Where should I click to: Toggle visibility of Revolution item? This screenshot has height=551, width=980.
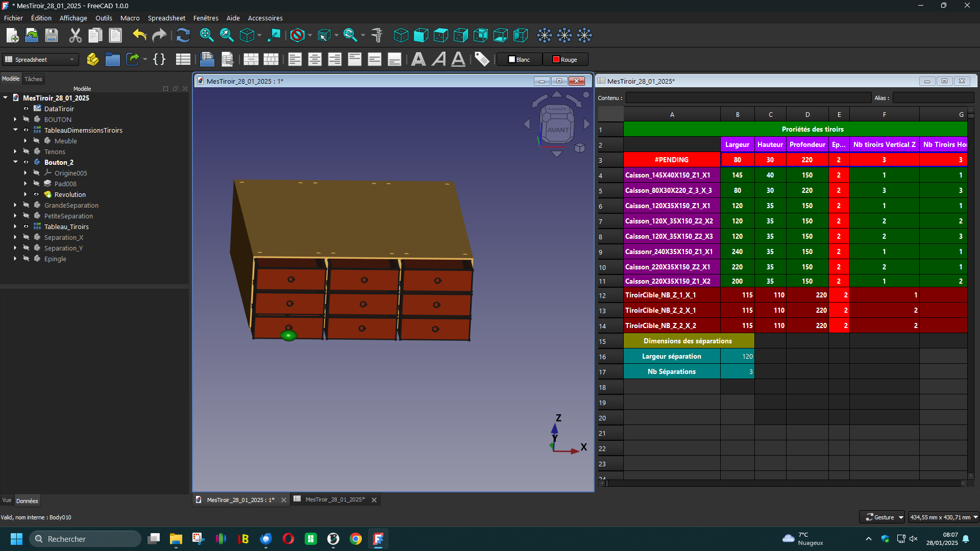click(36, 194)
